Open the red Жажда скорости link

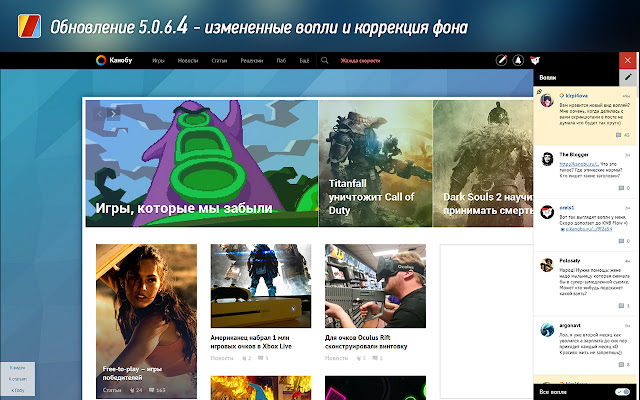click(360, 60)
